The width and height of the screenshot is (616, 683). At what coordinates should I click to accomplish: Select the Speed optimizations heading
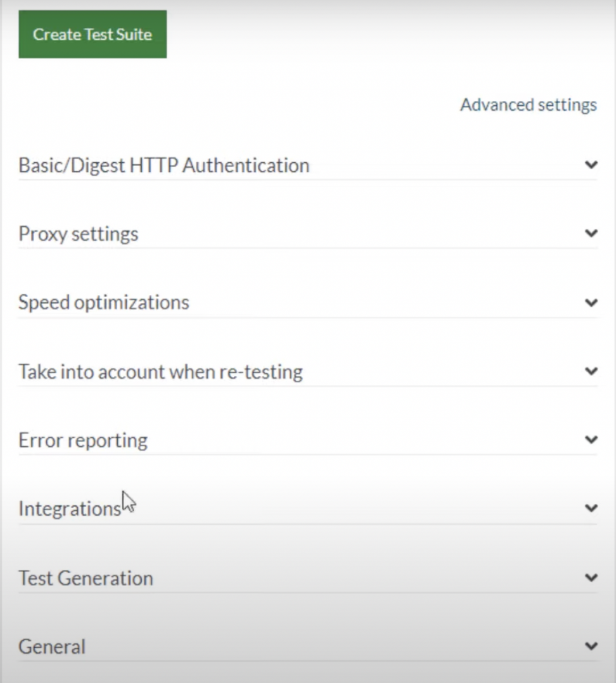pos(104,302)
